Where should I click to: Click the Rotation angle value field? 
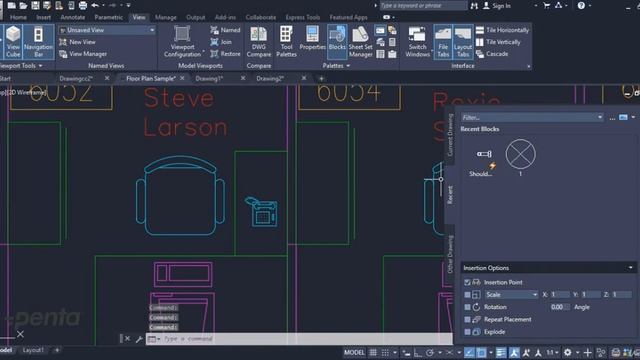click(559, 307)
